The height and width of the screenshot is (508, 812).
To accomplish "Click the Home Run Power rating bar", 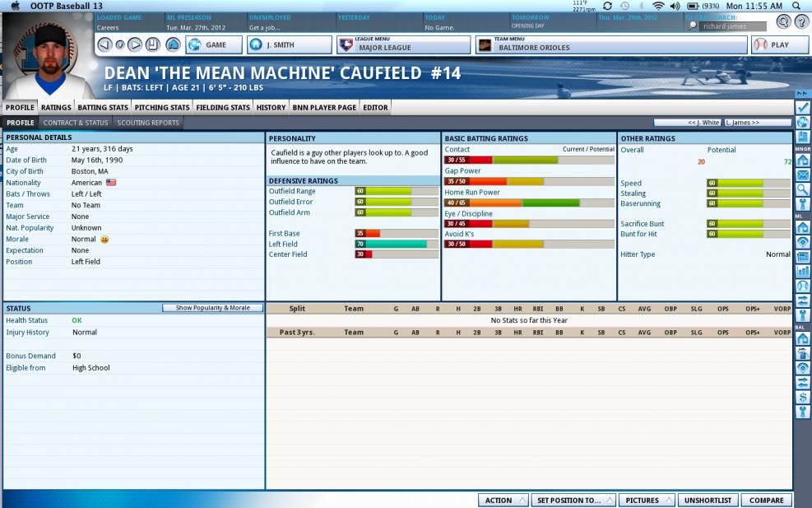I will coord(529,203).
